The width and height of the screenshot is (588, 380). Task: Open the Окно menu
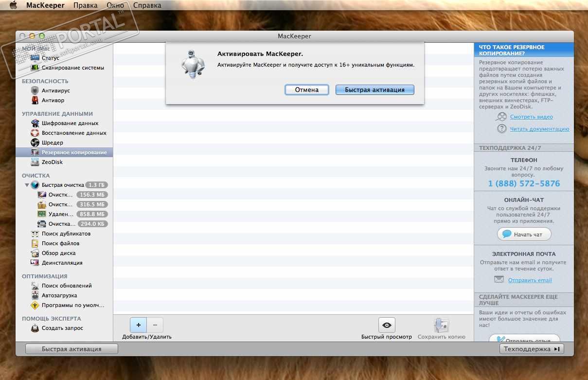point(115,5)
